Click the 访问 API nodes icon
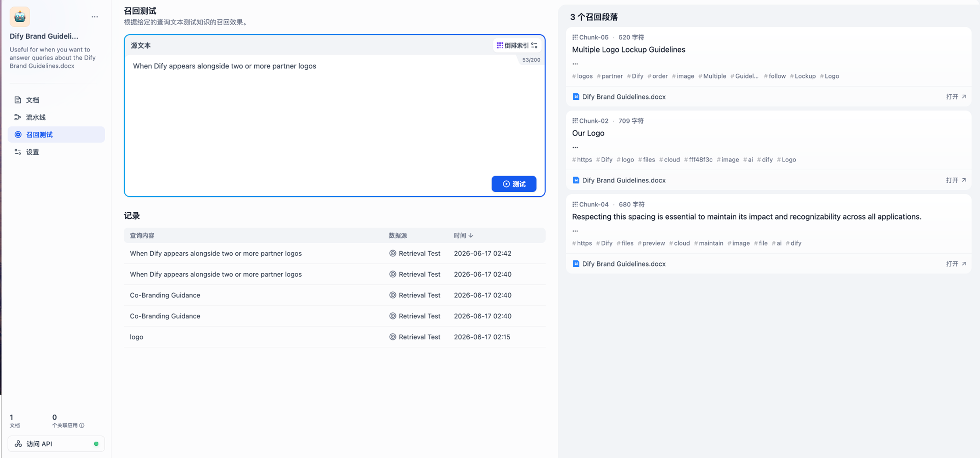This screenshot has width=980, height=458. point(18,444)
